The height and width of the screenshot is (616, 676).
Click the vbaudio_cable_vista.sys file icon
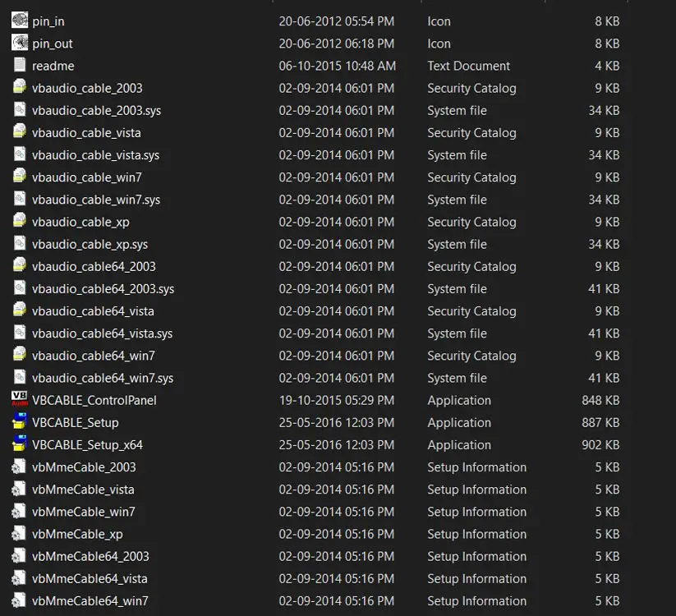[20, 154]
